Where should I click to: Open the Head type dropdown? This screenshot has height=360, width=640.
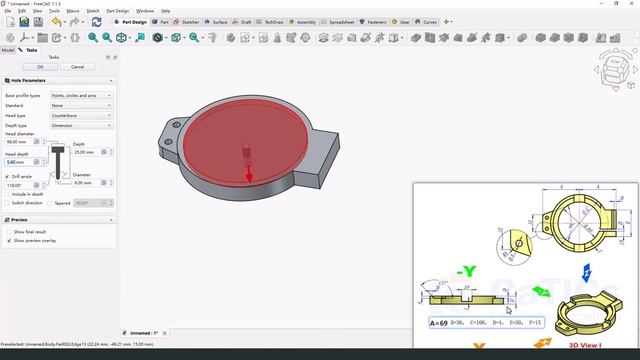81,116
